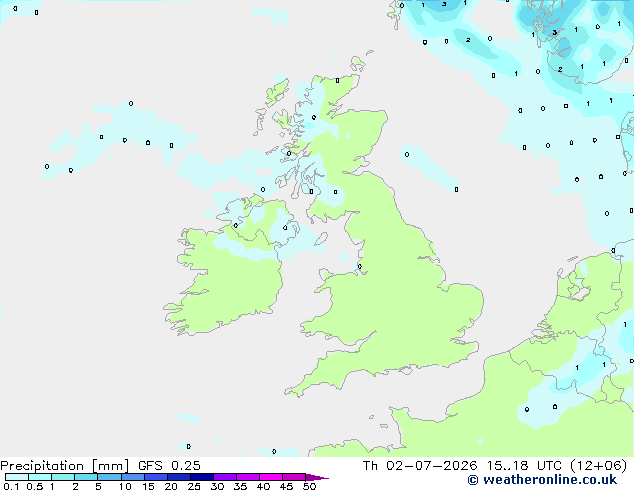Click the "GFS 0.25" model label

[x=169, y=466]
